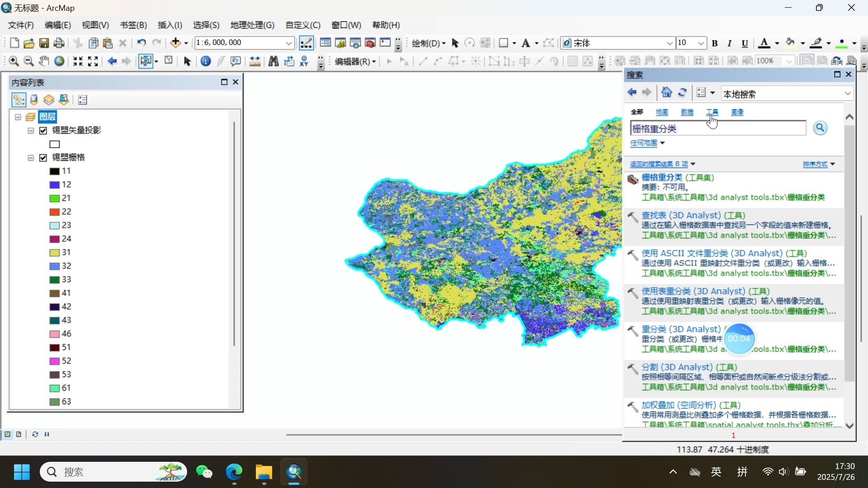Click inside the search input box
The image size is (868, 488).
(x=719, y=128)
